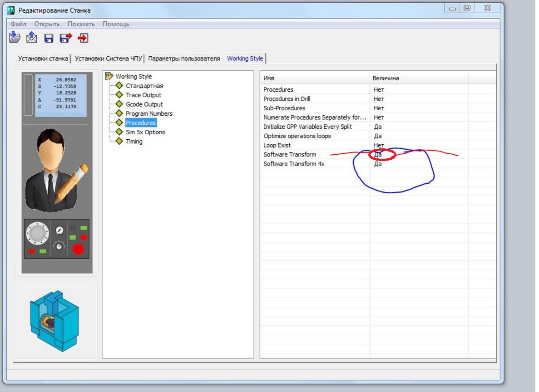Select Working Style root tree node
539x392 pixels.
(x=134, y=76)
